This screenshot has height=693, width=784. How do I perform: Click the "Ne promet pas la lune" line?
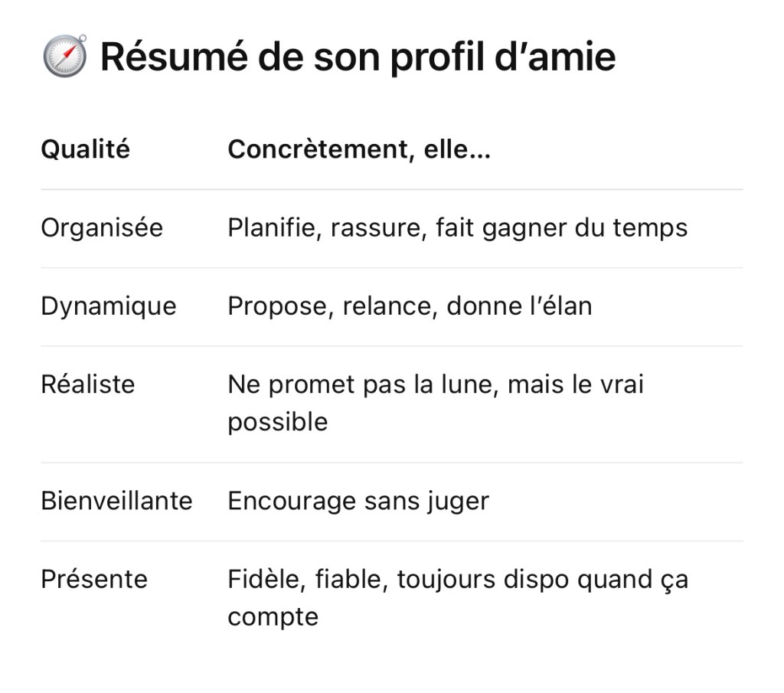[435, 384]
